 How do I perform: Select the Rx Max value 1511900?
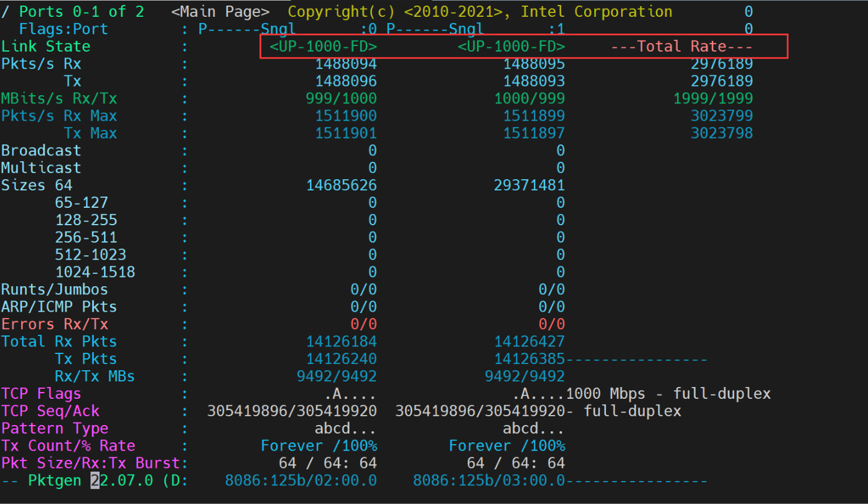click(x=345, y=116)
